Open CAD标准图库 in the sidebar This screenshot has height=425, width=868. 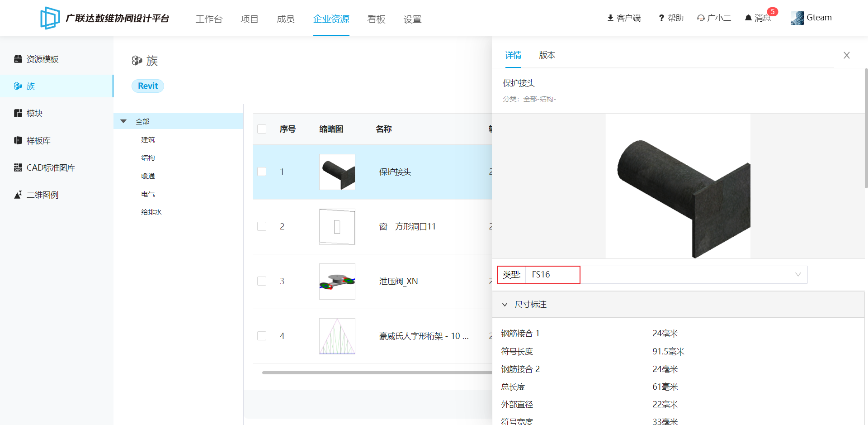pyautogui.click(x=51, y=168)
